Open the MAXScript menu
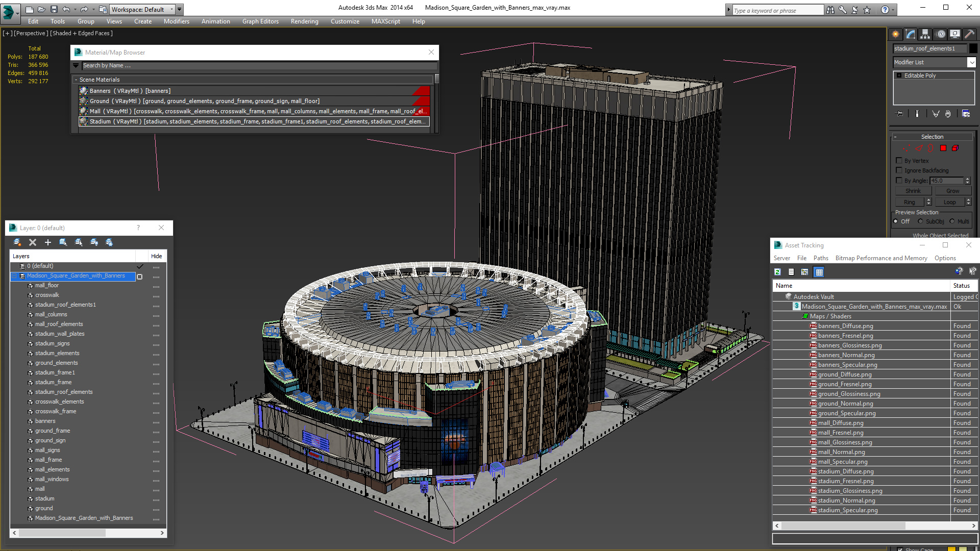Viewport: 980px width, 551px height. [385, 21]
